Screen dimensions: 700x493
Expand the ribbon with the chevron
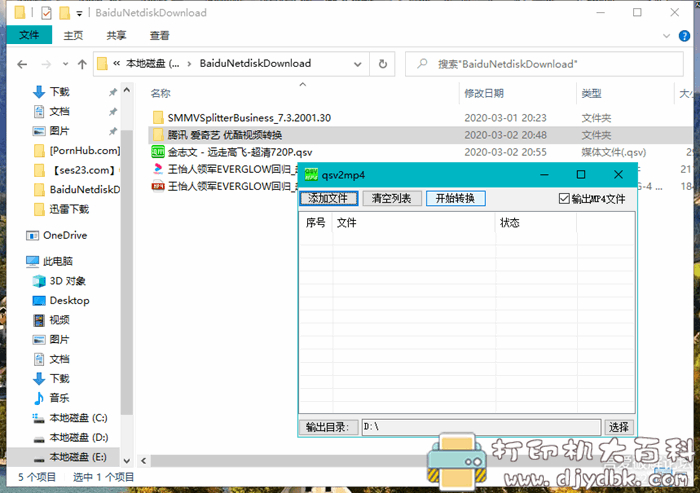pos(667,36)
